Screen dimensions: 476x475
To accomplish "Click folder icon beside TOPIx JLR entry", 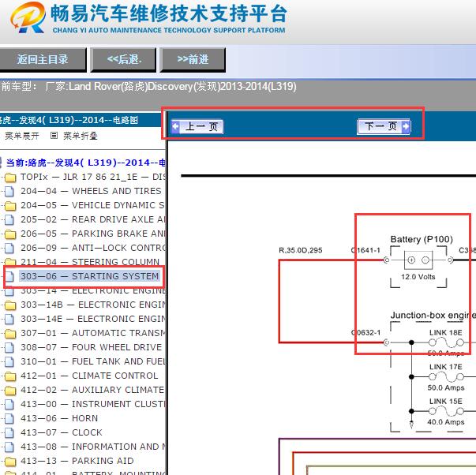I will click(10, 178).
